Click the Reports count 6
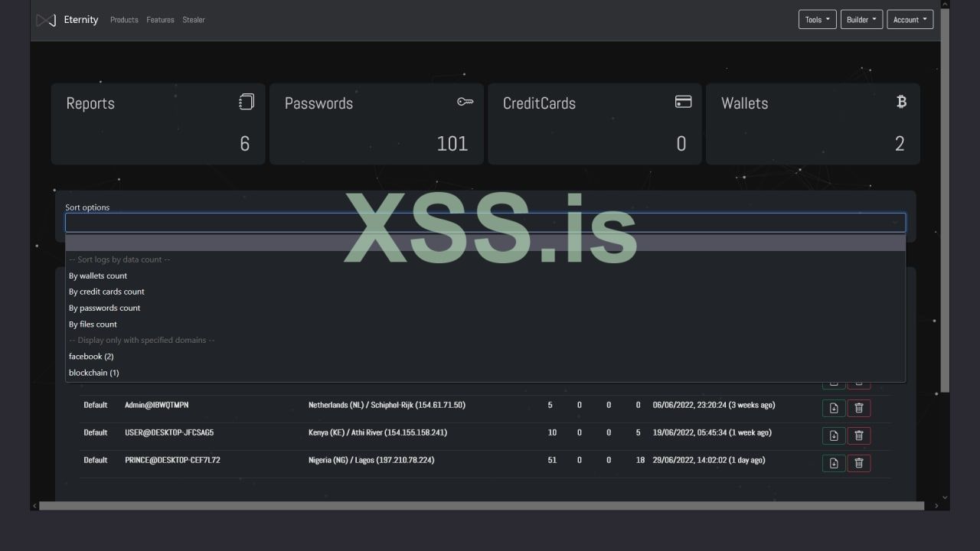This screenshot has height=551, width=980. [244, 144]
